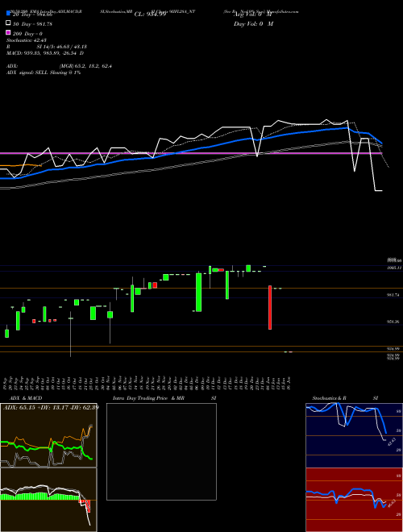Viewport: 403px width, 532px height.
Task: Click the 'Day Vol: 0 M' label
Action: click(x=253, y=24)
